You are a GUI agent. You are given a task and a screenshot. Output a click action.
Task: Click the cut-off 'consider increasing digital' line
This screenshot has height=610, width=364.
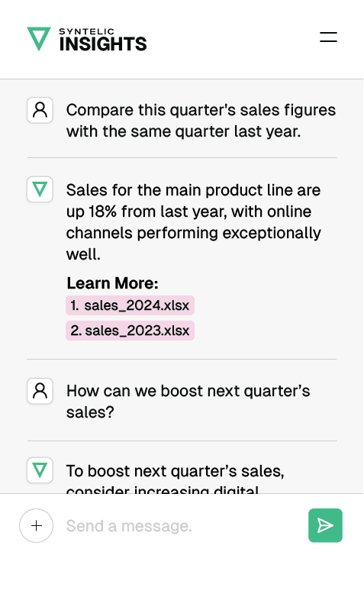click(163, 490)
